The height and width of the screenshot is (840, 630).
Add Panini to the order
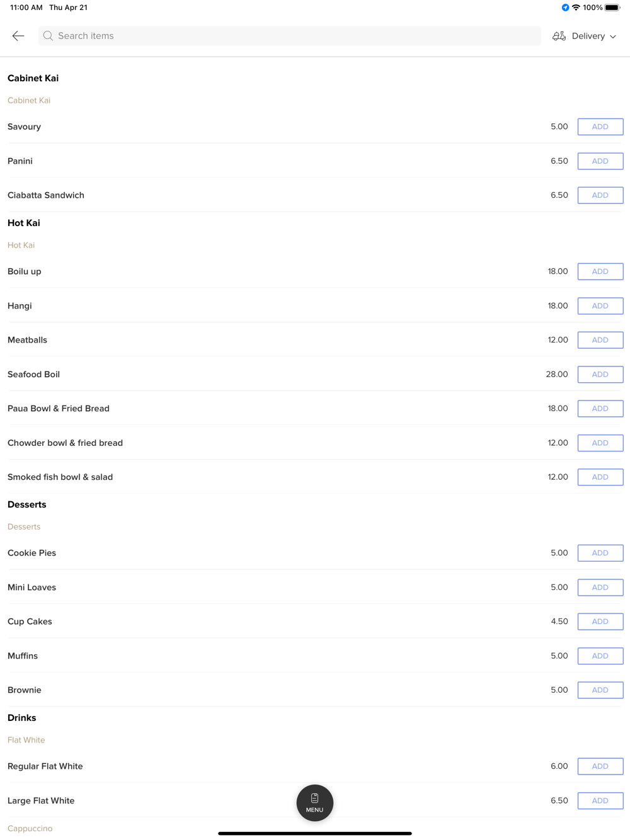600,161
